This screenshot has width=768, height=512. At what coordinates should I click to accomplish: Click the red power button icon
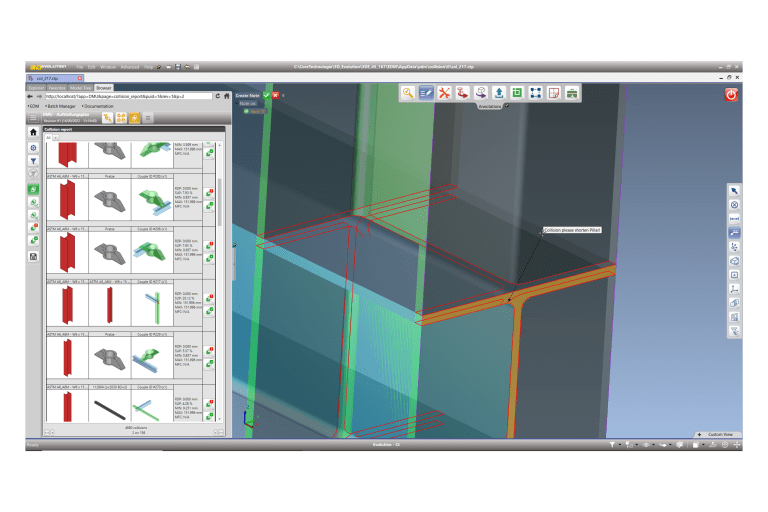pos(731,94)
